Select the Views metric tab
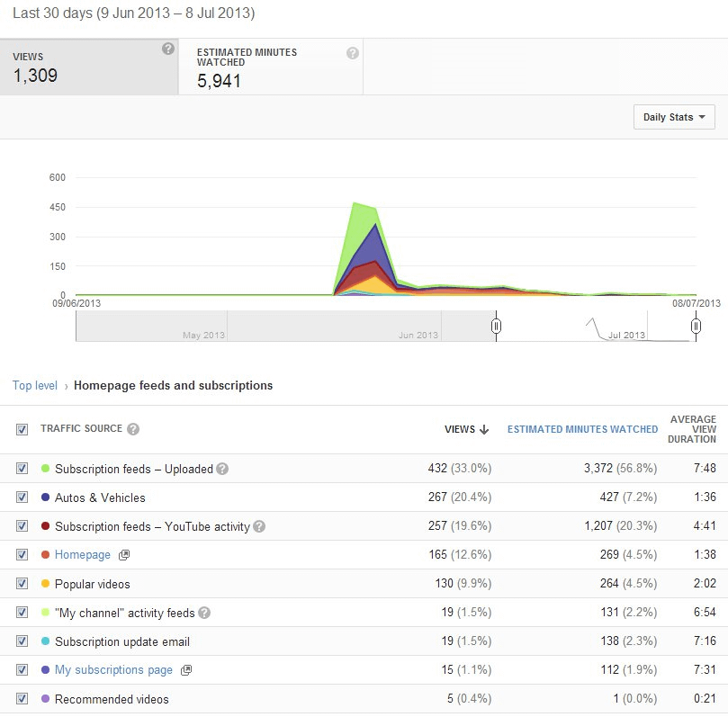 (88, 67)
